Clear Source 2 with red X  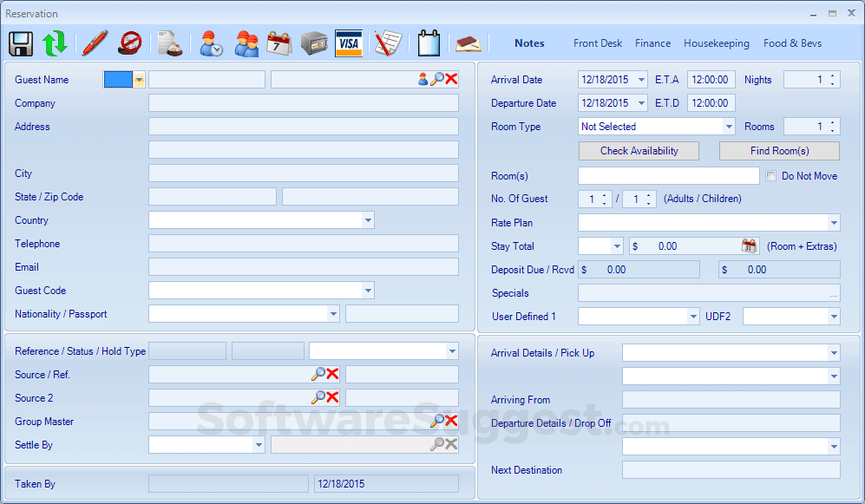pyautogui.click(x=332, y=397)
